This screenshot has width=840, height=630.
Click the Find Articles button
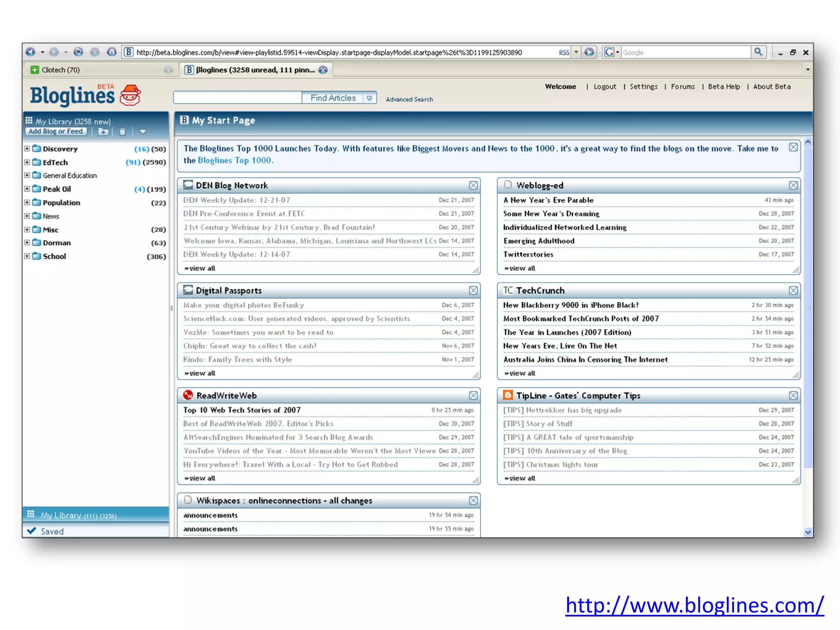333,98
